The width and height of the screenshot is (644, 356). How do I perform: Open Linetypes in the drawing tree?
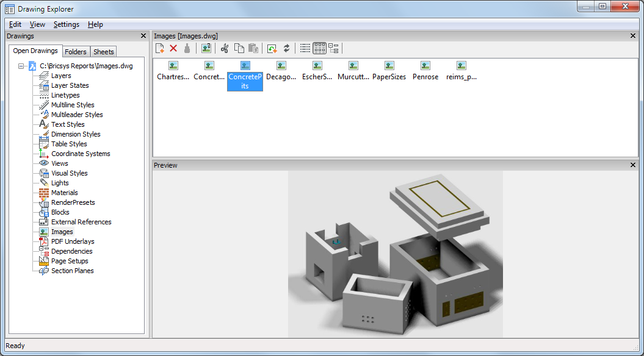coord(65,95)
